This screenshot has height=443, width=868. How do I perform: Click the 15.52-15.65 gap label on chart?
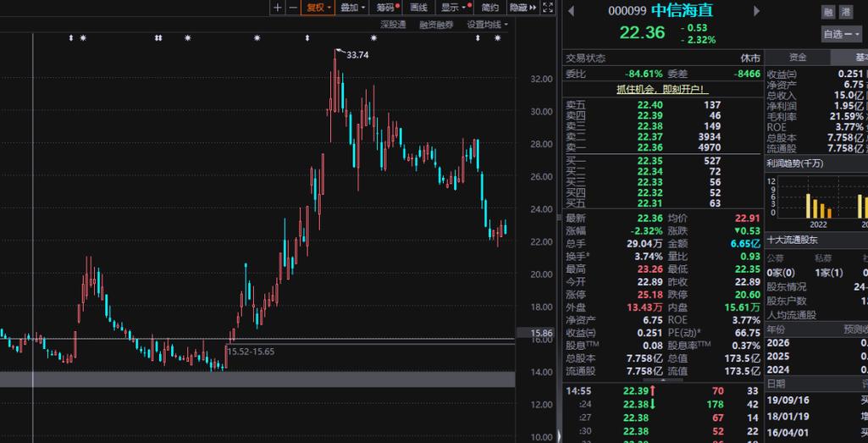click(x=250, y=351)
